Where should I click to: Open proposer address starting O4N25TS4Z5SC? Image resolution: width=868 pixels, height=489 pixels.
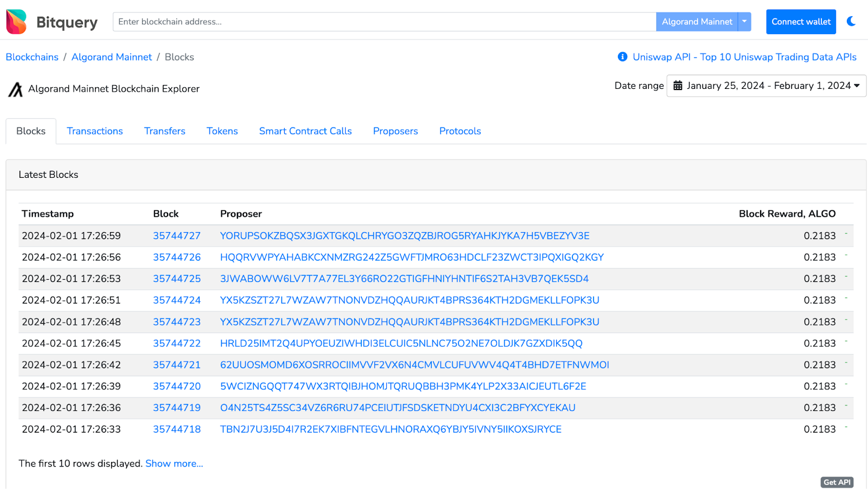(398, 408)
